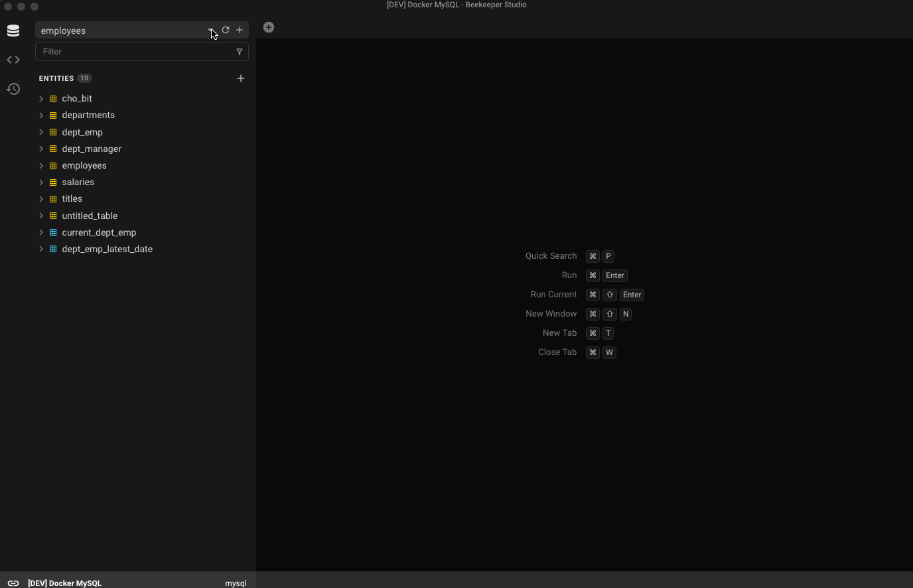Click the dept_emp table icon

point(53,132)
